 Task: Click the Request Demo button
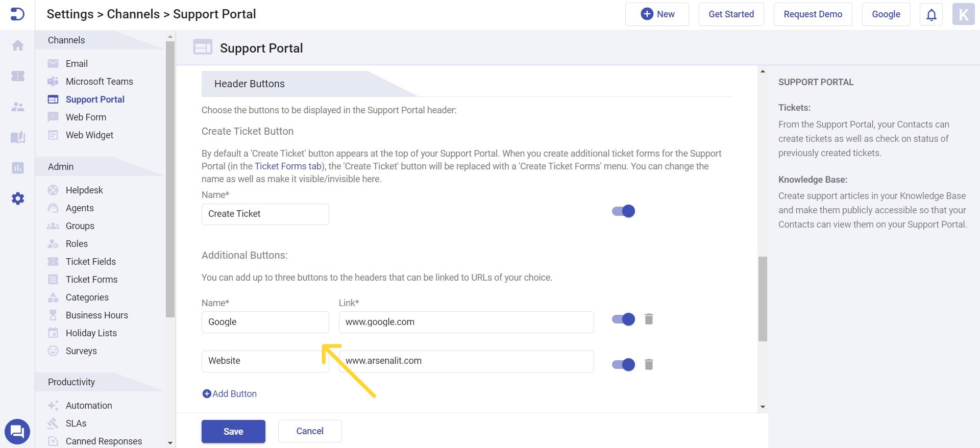[813, 14]
